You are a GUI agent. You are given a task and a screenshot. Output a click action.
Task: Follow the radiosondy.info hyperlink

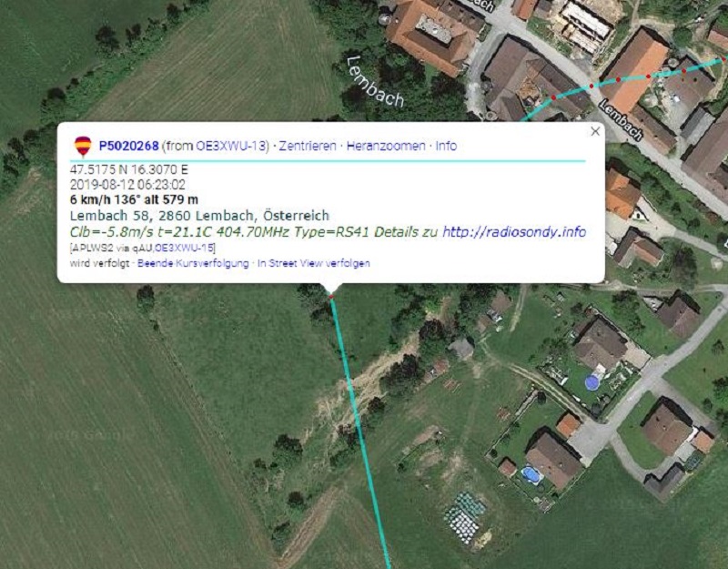click(x=514, y=231)
